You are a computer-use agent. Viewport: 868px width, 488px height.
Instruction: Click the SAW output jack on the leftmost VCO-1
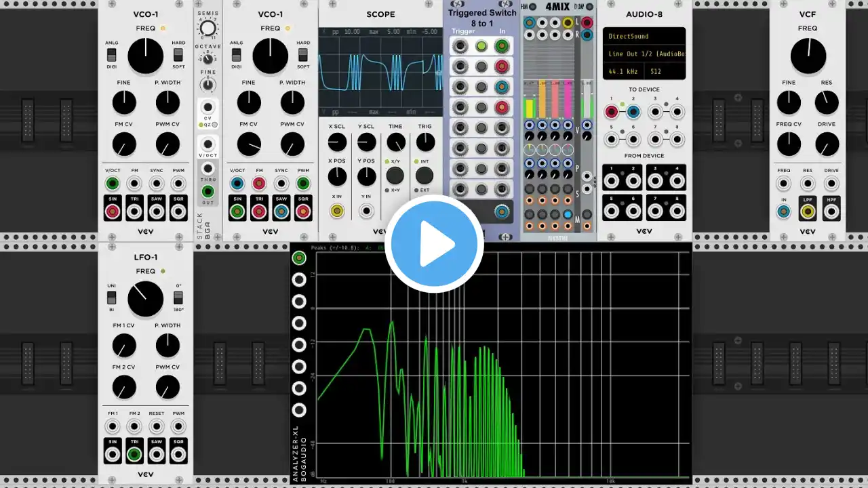(156, 211)
